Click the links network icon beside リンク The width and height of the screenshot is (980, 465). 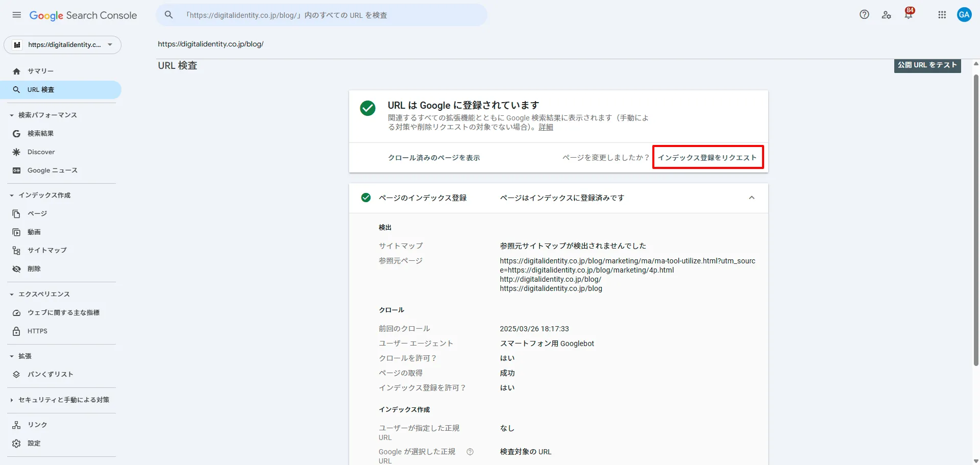(16, 425)
